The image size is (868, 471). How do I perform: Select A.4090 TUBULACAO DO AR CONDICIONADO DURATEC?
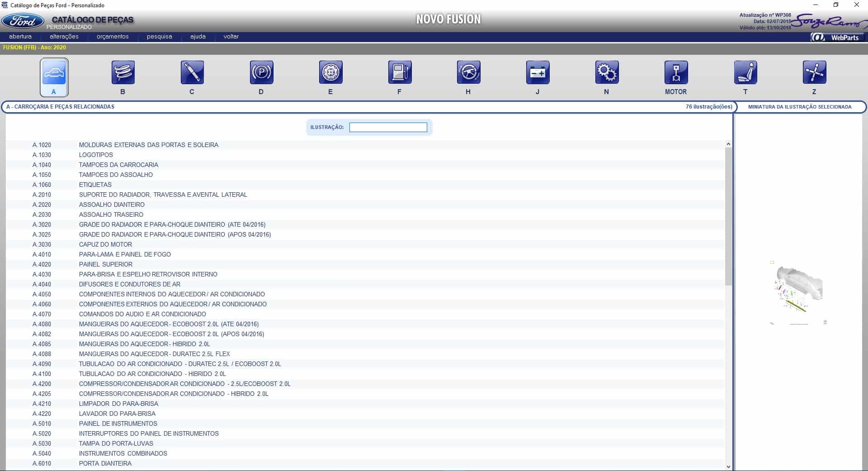(x=365, y=364)
